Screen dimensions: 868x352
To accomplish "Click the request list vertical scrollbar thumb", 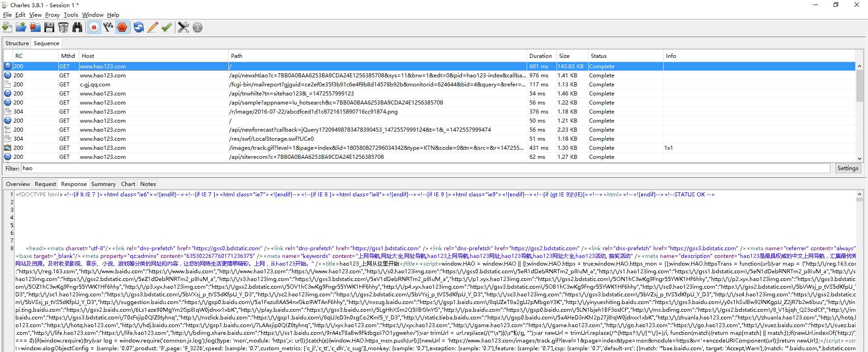I will [x=859, y=85].
